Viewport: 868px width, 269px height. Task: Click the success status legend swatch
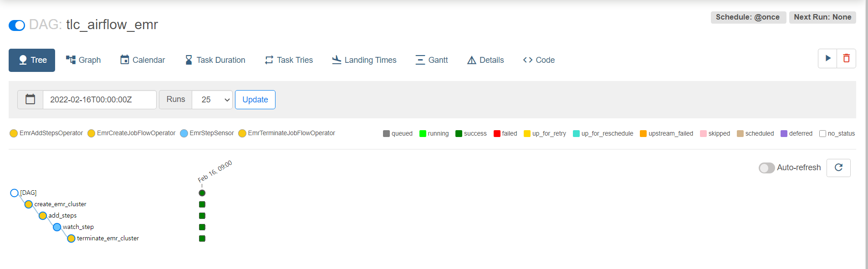pos(459,133)
